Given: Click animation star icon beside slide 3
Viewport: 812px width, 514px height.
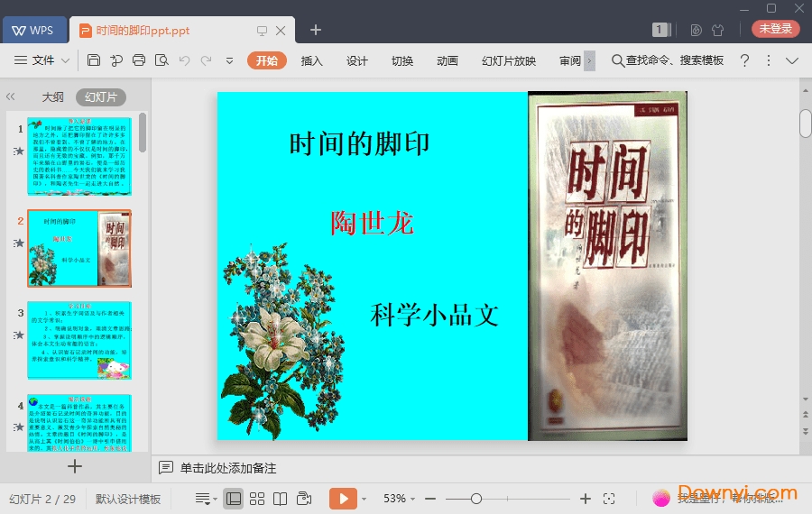Looking at the screenshot, I should pyautogui.click(x=19, y=335).
